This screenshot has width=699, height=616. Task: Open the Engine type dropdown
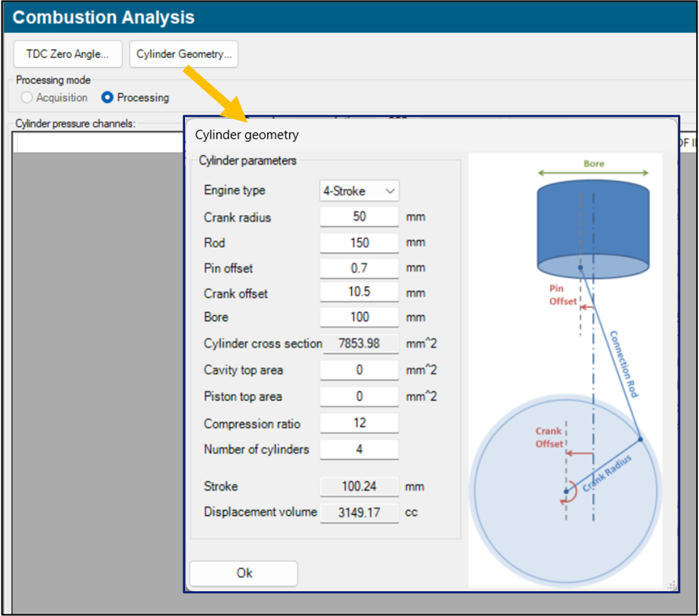(x=360, y=190)
